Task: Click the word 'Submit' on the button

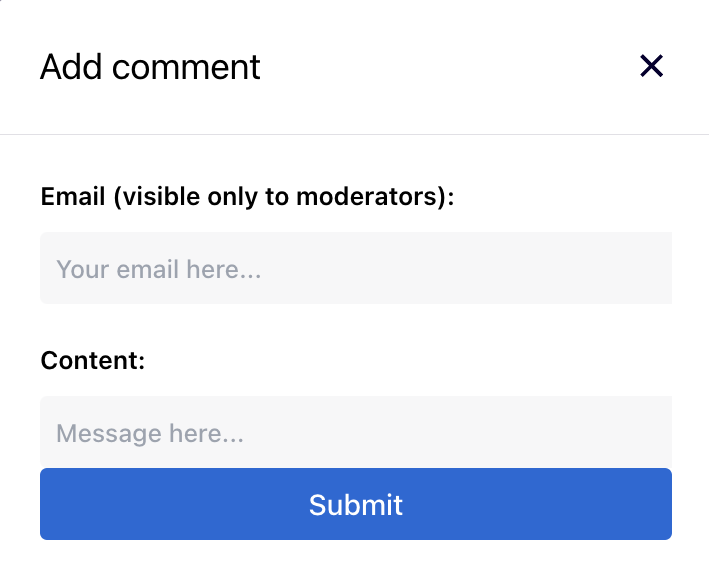Action: click(356, 504)
